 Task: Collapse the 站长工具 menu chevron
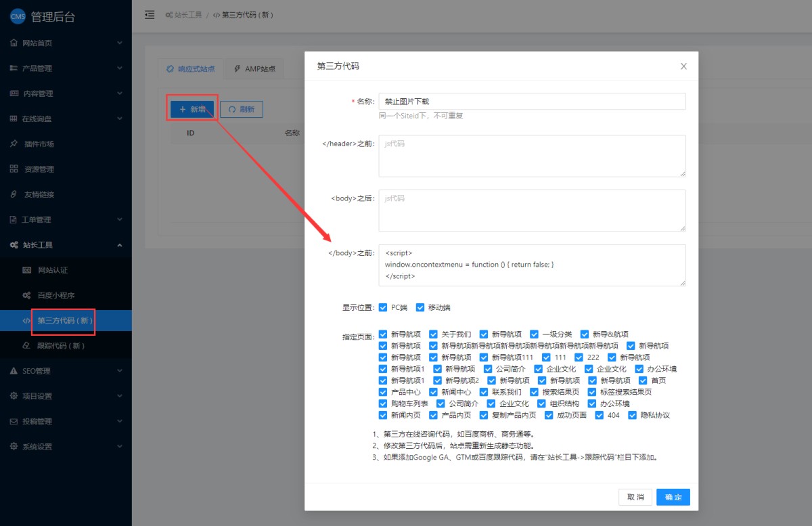pyautogui.click(x=120, y=245)
